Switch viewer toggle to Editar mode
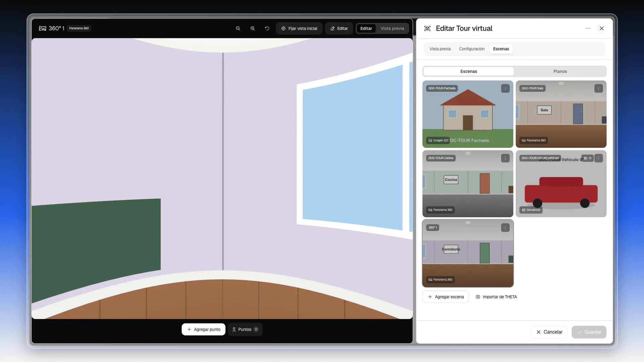This screenshot has height=362, width=644. (x=366, y=28)
